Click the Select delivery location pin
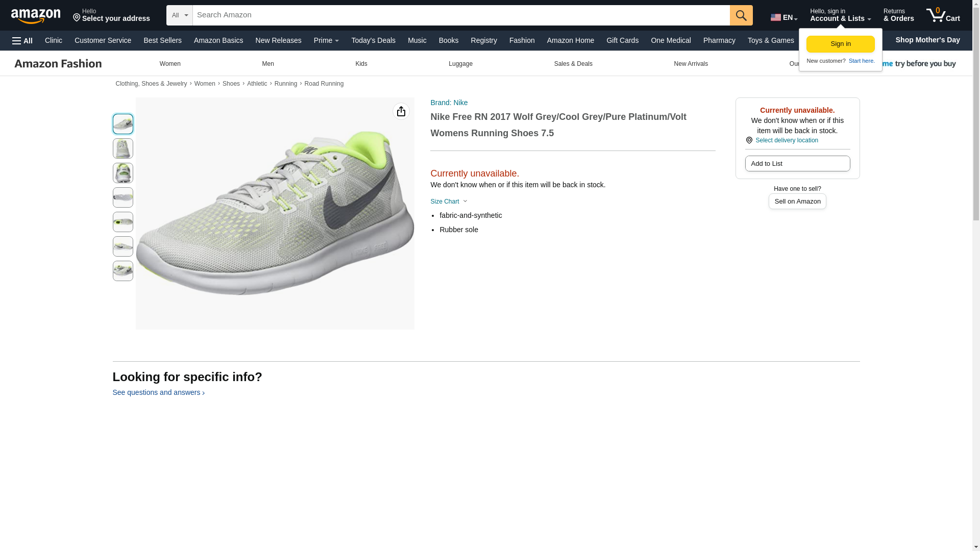This screenshot has height=551, width=980. click(x=749, y=140)
